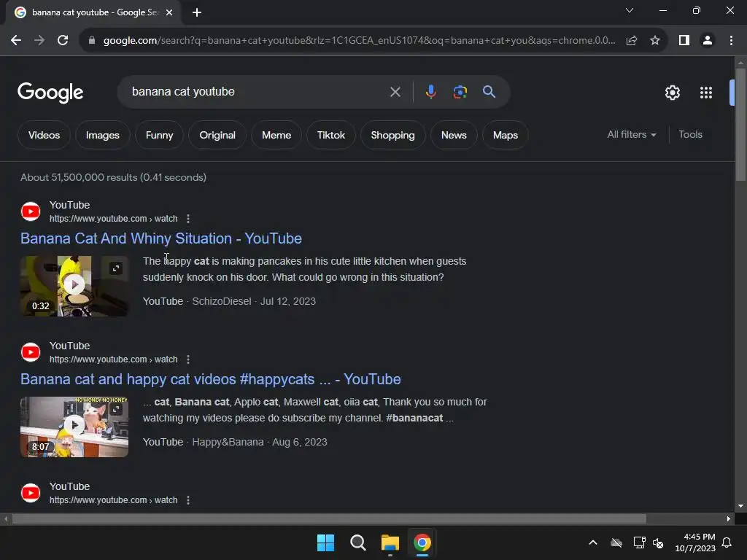Open Banana Cat And Whiny Situation link
The height and width of the screenshot is (560, 747).
pos(161,238)
